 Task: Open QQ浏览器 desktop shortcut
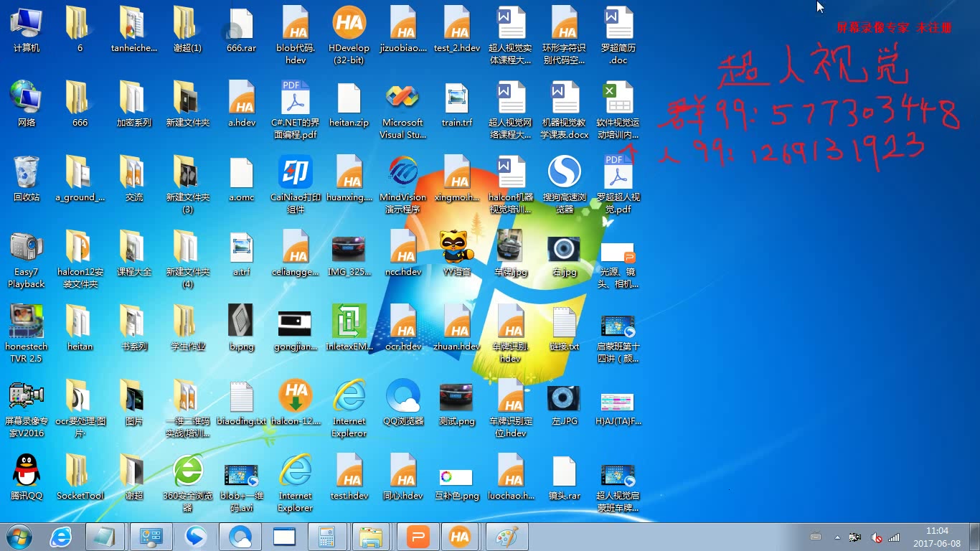tap(403, 402)
